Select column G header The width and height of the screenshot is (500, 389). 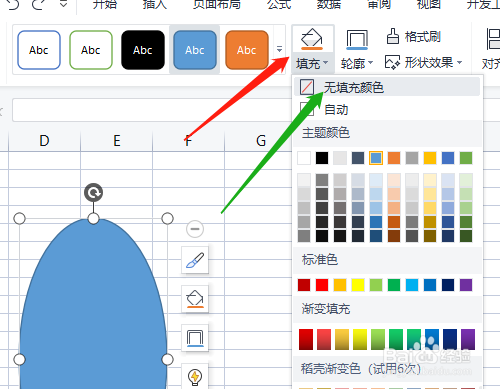261,141
